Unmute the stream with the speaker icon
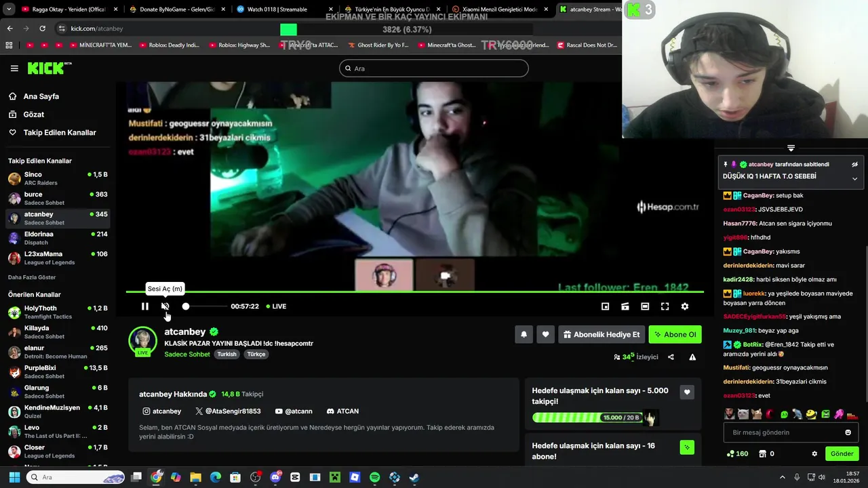This screenshot has width=868, height=488. (x=165, y=306)
